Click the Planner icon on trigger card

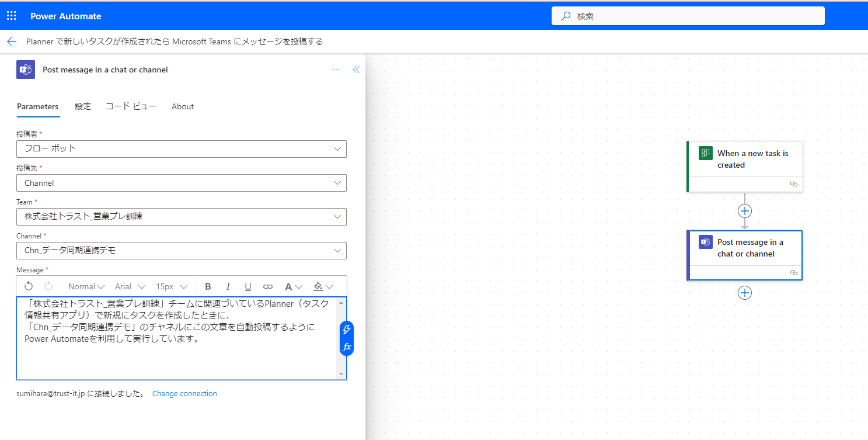[x=706, y=153]
